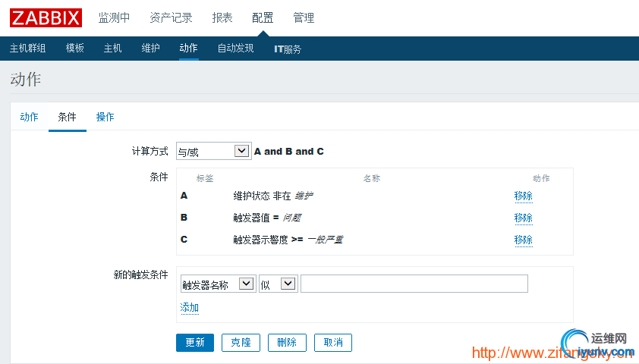This screenshot has width=639, height=364.
Task: Click the 添加 link
Action: [190, 308]
